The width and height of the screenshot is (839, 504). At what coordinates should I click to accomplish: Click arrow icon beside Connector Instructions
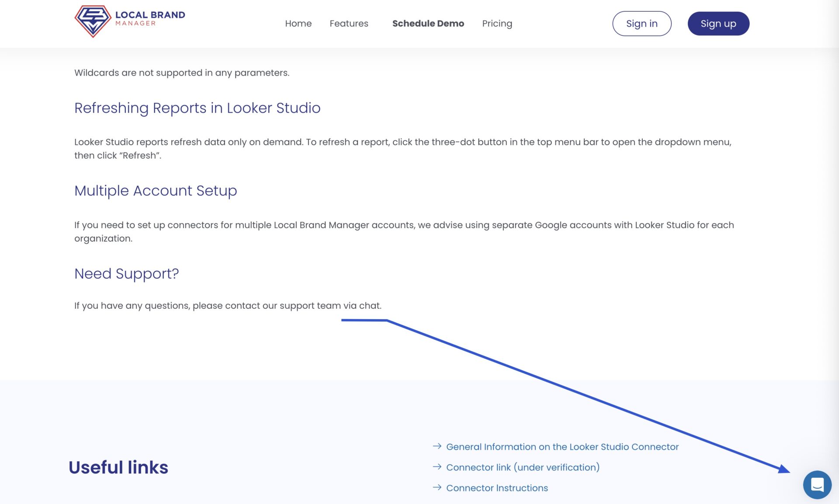tap(437, 487)
